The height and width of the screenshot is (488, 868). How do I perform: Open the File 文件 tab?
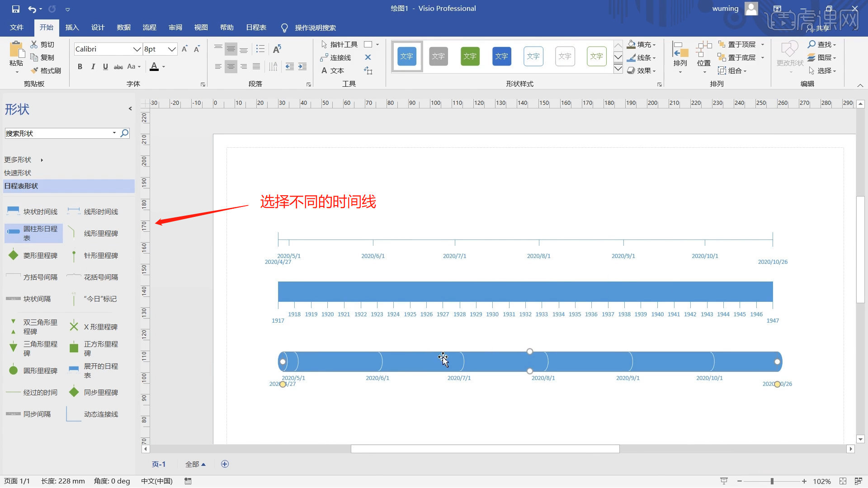pyautogui.click(x=17, y=27)
